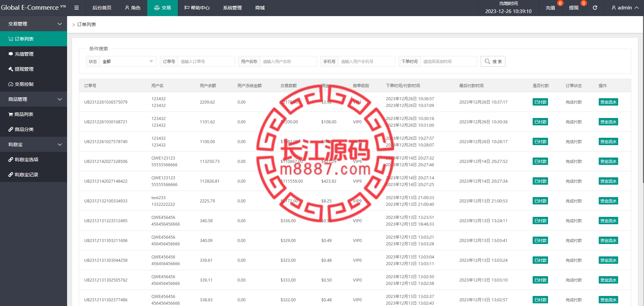Click the Global E-Commerce logo

coord(33,7)
